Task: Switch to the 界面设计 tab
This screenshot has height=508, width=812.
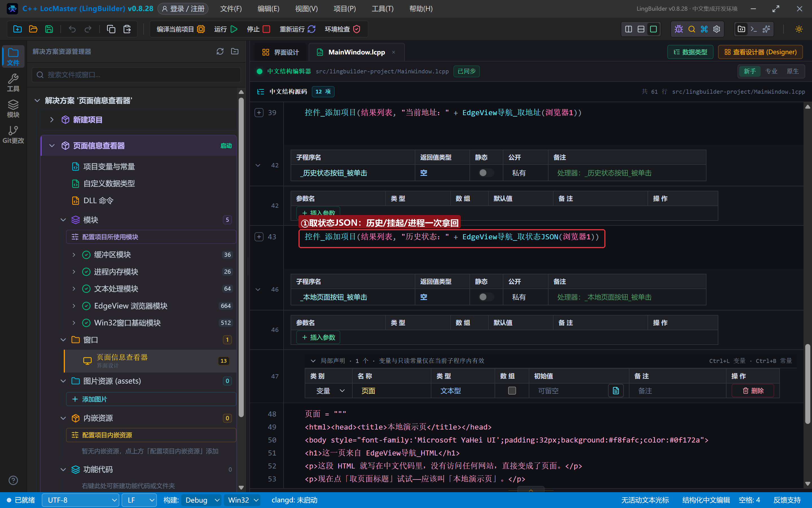Action: 280,52
